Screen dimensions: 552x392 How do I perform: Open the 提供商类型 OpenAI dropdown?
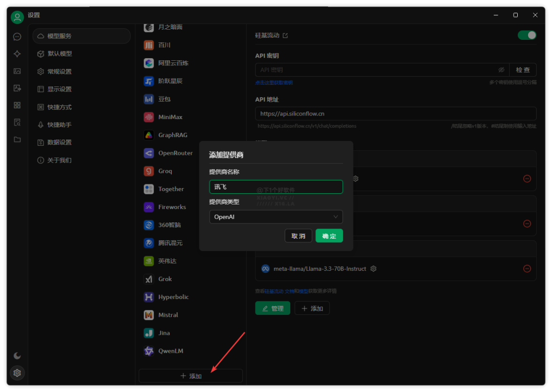(x=276, y=217)
